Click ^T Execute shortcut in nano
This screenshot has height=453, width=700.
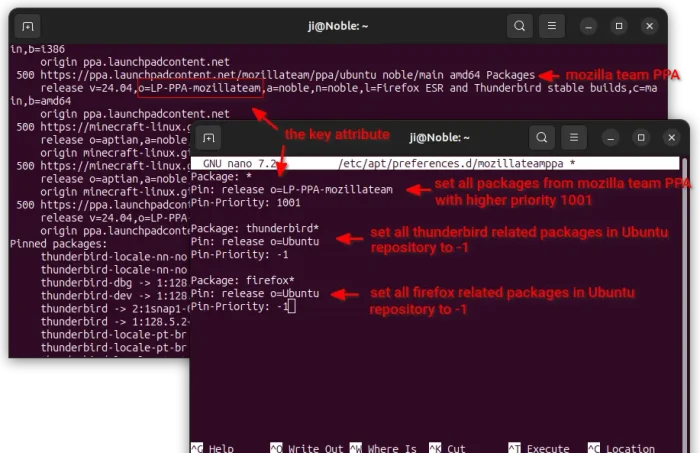point(539,448)
